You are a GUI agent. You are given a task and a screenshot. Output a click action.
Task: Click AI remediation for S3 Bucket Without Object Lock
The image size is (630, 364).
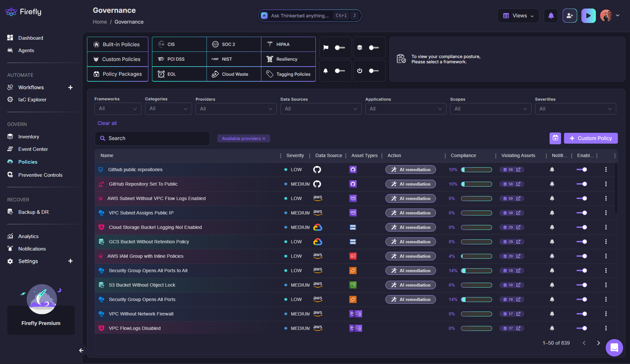[x=410, y=285]
